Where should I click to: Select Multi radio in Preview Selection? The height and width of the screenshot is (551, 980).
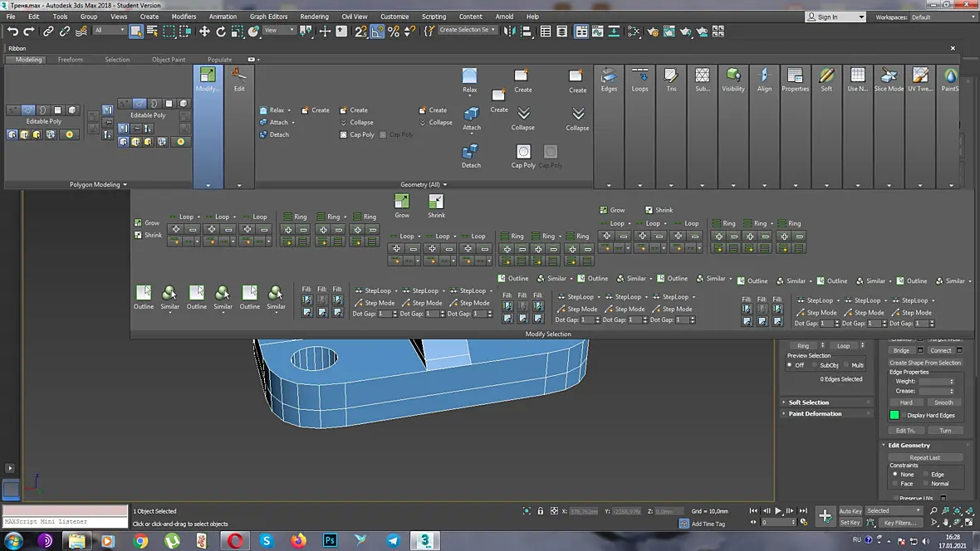coord(845,365)
